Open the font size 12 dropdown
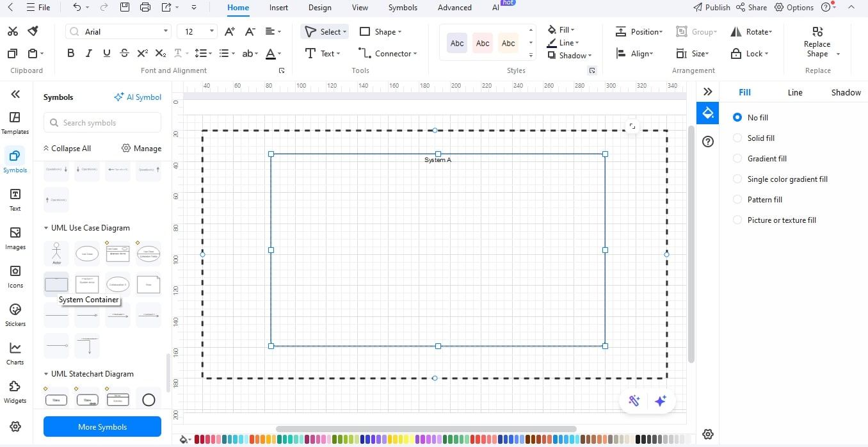Image resolution: width=868 pixels, height=447 pixels. [x=212, y=31]
